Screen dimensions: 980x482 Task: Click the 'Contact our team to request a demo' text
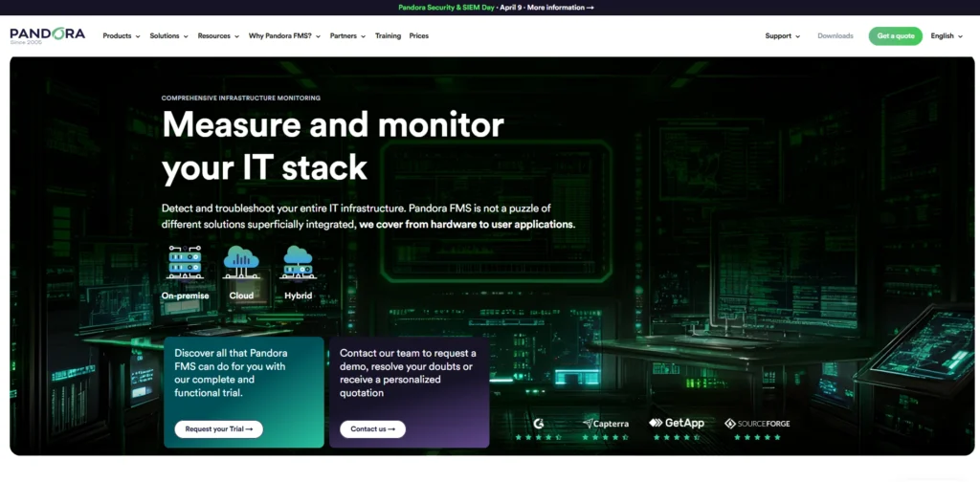(x=408, y=373)
